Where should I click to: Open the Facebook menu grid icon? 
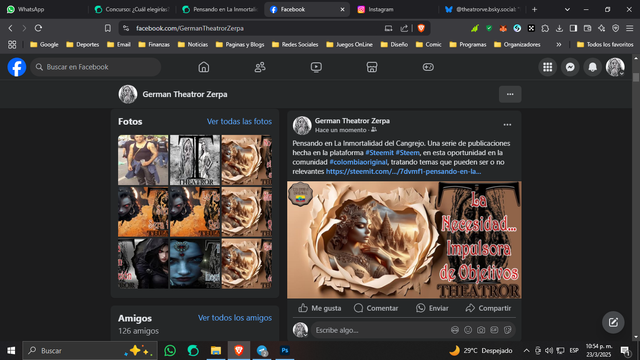point(548,67)
